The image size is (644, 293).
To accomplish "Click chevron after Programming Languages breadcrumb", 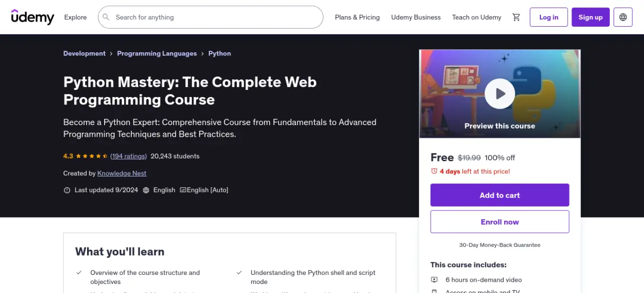I will point(203,53).
